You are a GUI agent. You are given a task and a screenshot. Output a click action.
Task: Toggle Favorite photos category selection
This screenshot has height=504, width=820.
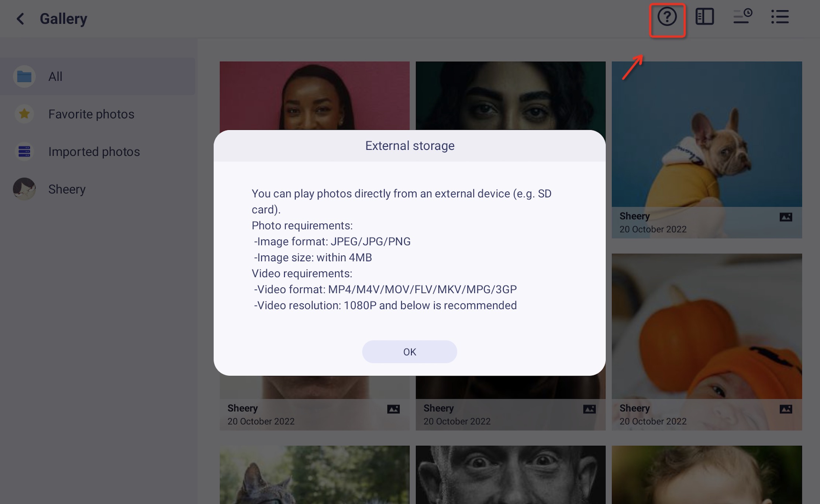coord(91,114)
